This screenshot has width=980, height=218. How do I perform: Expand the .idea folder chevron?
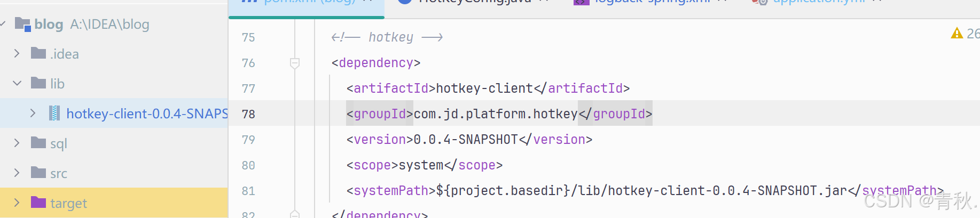[x=17, y=53]
